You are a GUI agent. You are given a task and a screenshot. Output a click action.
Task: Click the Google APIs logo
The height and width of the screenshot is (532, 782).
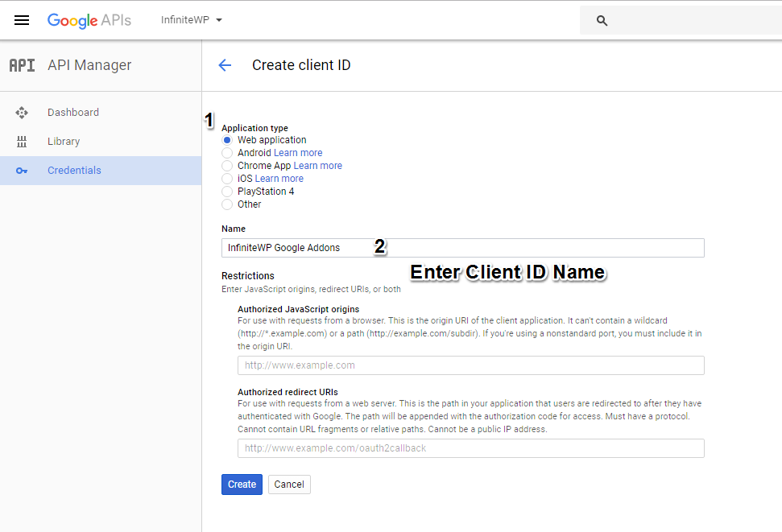point(89,20)
